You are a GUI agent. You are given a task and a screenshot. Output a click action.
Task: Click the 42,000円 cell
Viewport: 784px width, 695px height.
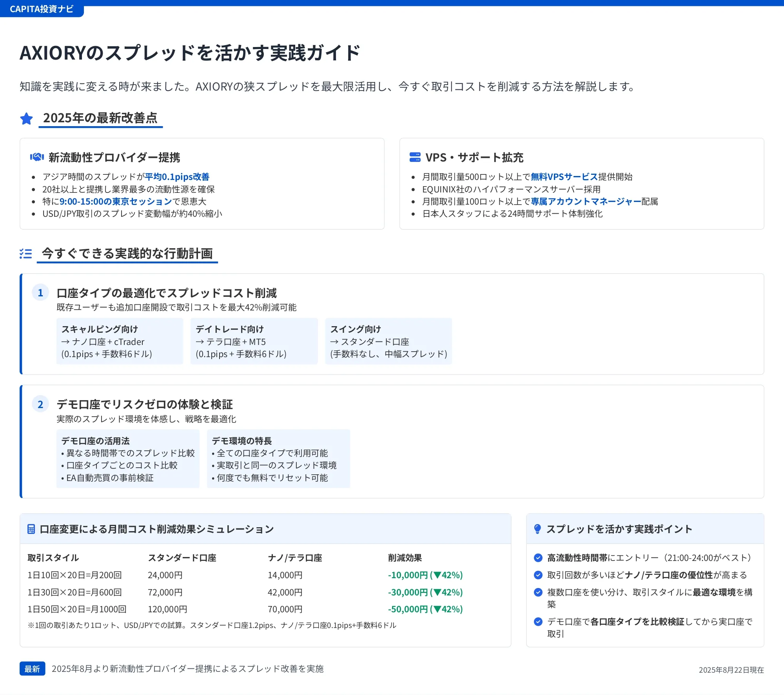285,592
